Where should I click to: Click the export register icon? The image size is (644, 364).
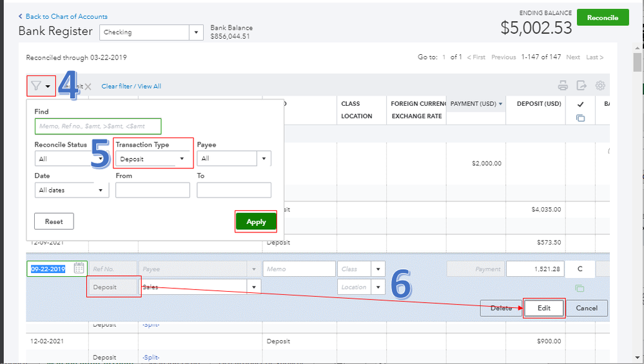click(581, 86)
